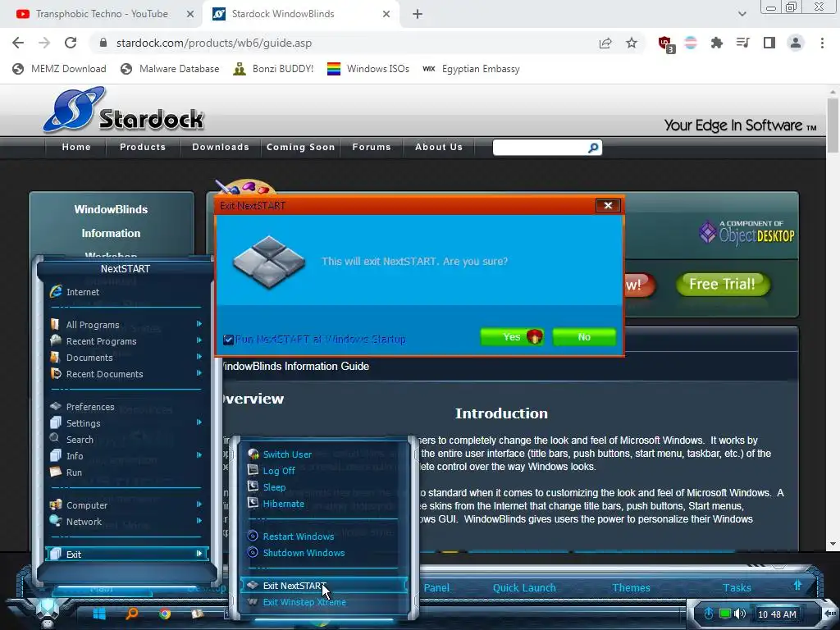Screen dimensions: 840x630
Task: Expand the Documents submenu arrow
Action: click(199, 356)
